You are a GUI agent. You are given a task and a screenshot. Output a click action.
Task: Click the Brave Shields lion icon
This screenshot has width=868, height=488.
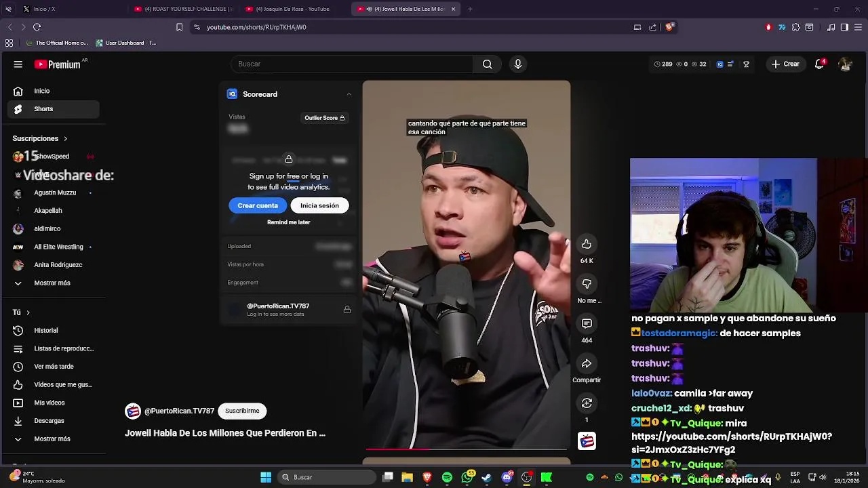click(x=669, y=27)
